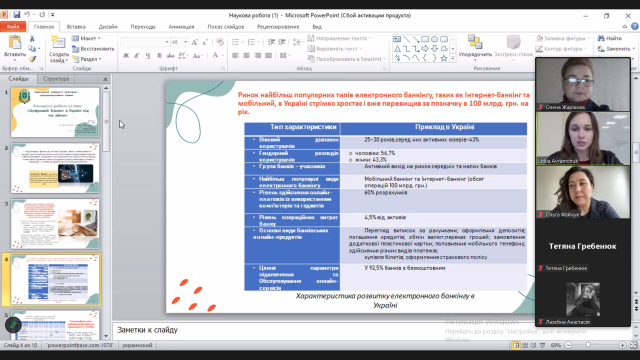Zoom in with the plus button
This screenshot has height=360, width=640.
(622, 345)
